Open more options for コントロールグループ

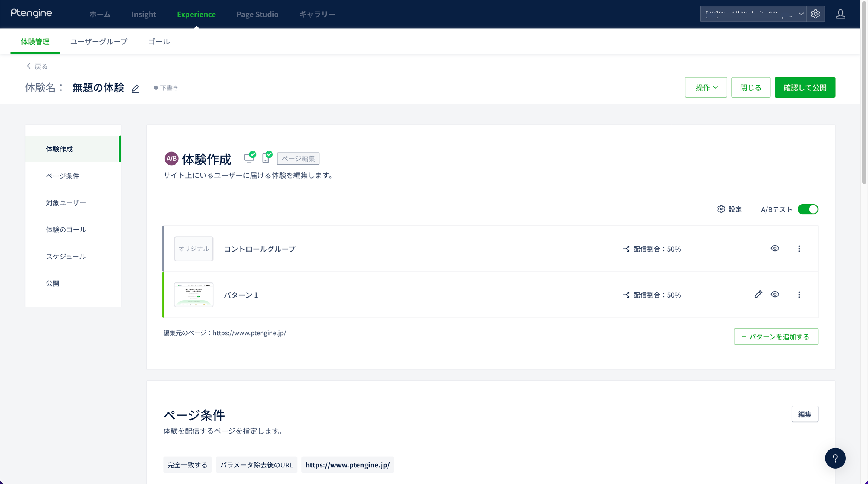[799, 249]
